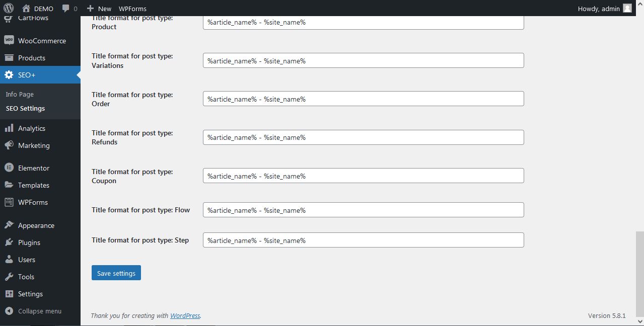Click the WordPress logo icon
The width and height of the screenshot is (644, 326).
click(8, 8)
